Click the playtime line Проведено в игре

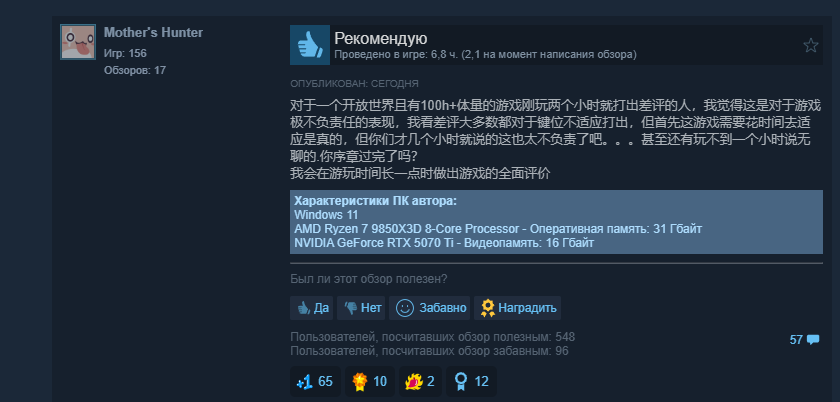tap(485, 55)
